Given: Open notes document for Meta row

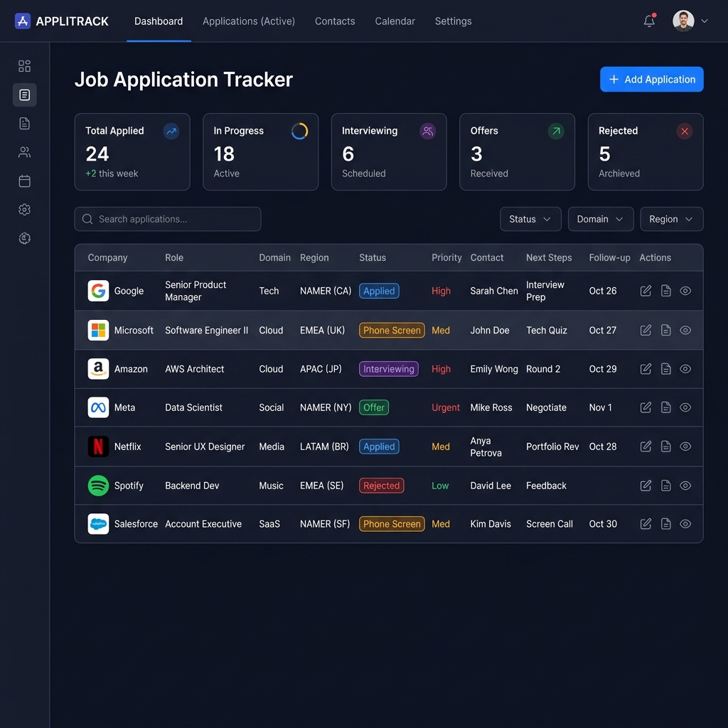Looking at the screenshot, I should 665,407.
